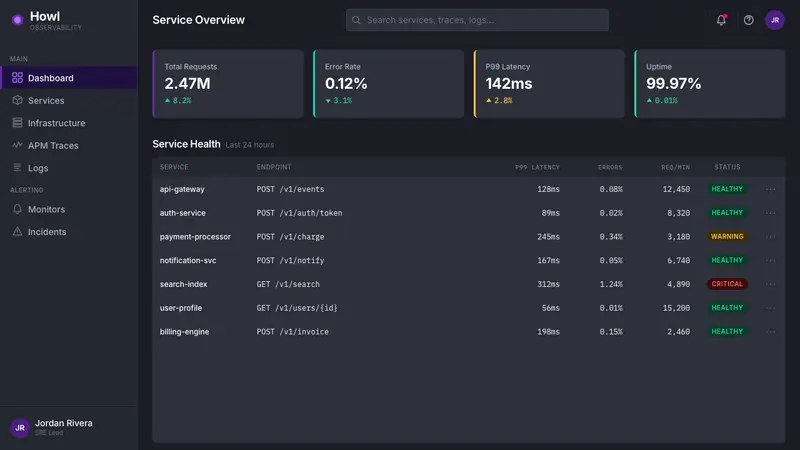Open more options for api-gateway row
The image size is (800, 450).
770,189
